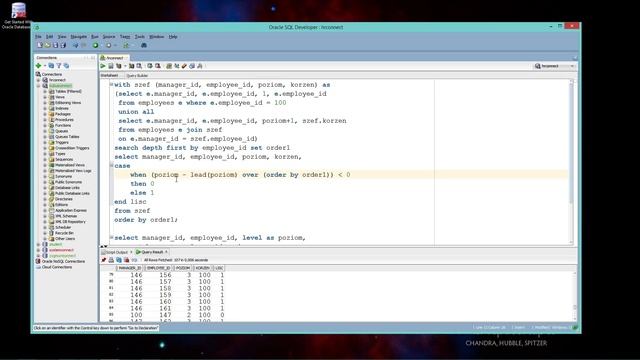Open the dropdown arrow next to New Connection plus
This screenshot has height=360, width=640.
44,66
